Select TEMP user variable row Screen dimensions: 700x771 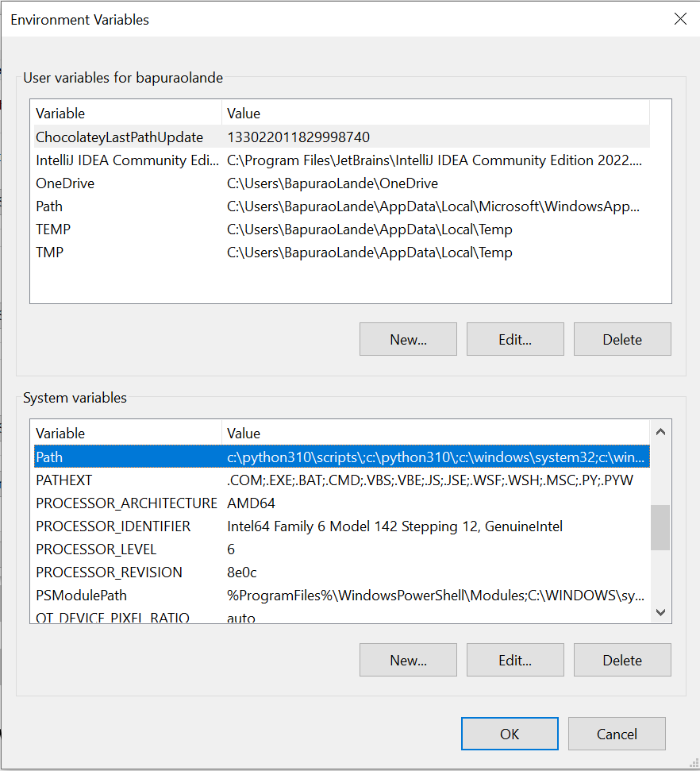53,229
